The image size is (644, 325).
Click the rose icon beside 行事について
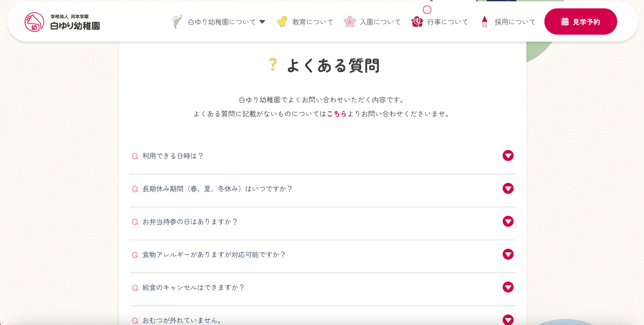417,21
